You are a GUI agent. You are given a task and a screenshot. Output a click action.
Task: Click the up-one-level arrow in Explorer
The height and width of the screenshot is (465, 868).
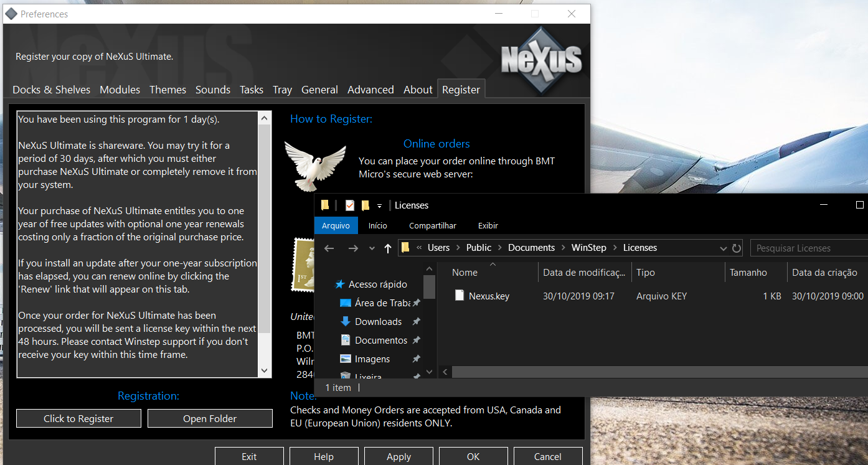click(x=388, y=248)
